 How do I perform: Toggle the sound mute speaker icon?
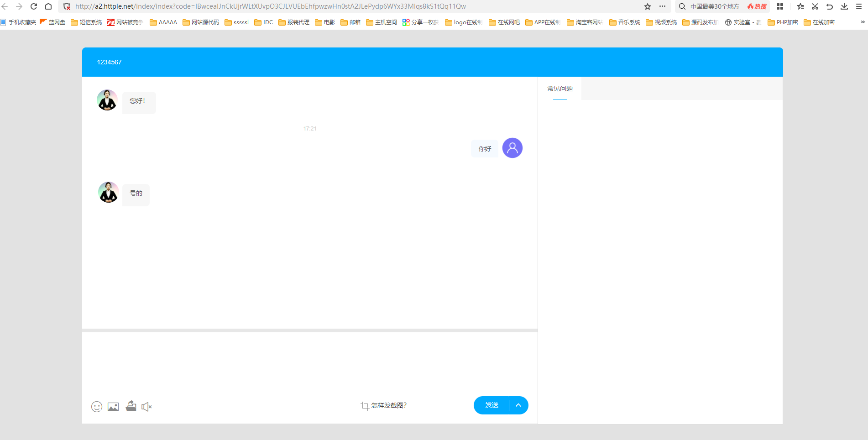pos(146,407)
